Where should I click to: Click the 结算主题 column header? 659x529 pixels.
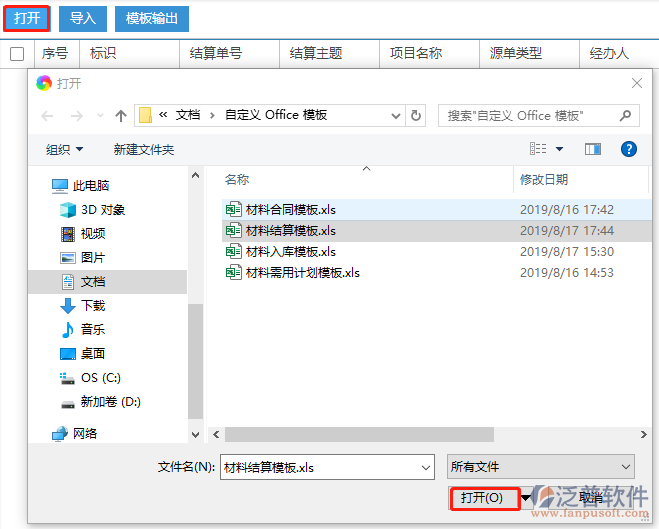(x=316, y=53)
